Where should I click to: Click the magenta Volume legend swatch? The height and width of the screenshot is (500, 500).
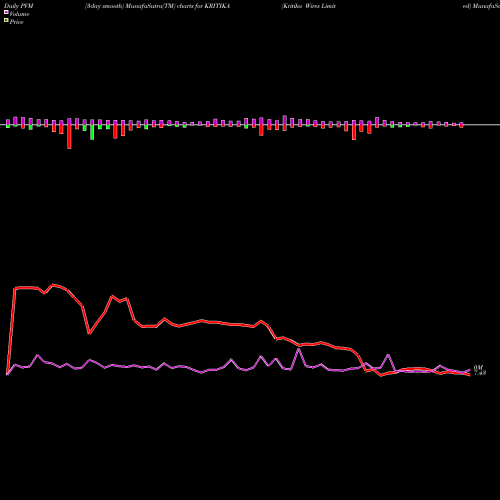click(x=6, y=12)
